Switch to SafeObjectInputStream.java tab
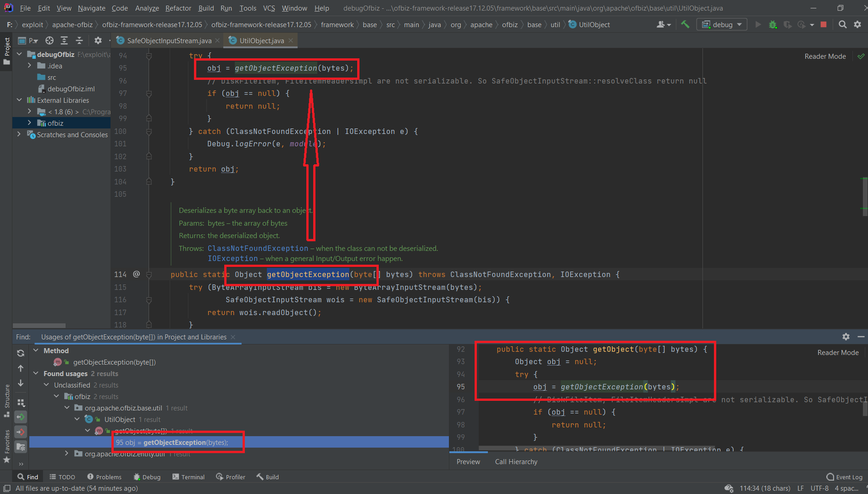 coord(168,41)
